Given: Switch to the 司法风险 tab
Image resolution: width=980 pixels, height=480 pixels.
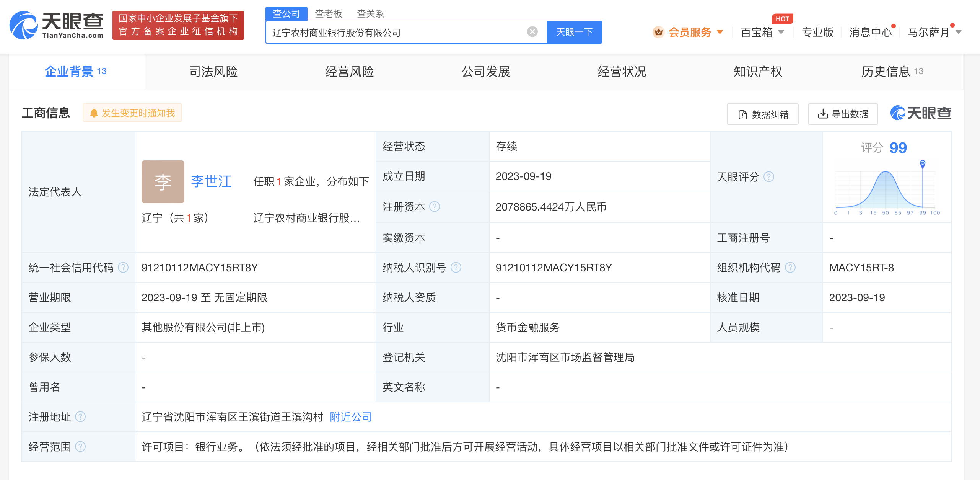Looking at the screenshot, I should (x=213, y=72).
